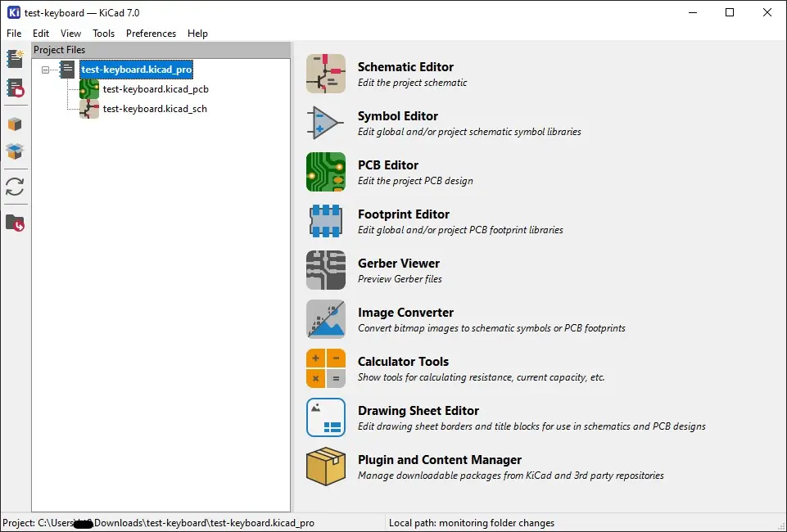787x532 pixels.
Task: Click the test-keyboard.kicad_pro project file icon
Action: 67,70
